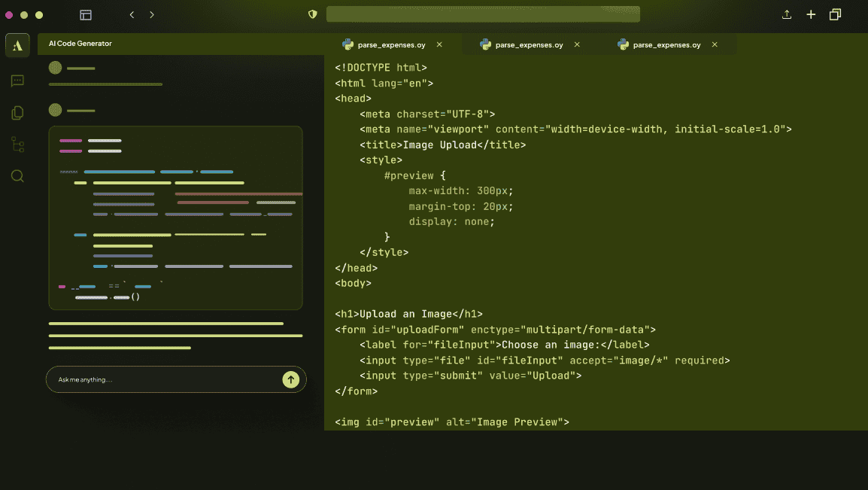
Task: Click the meta name="viewport" code line
Action: point(575,129)
